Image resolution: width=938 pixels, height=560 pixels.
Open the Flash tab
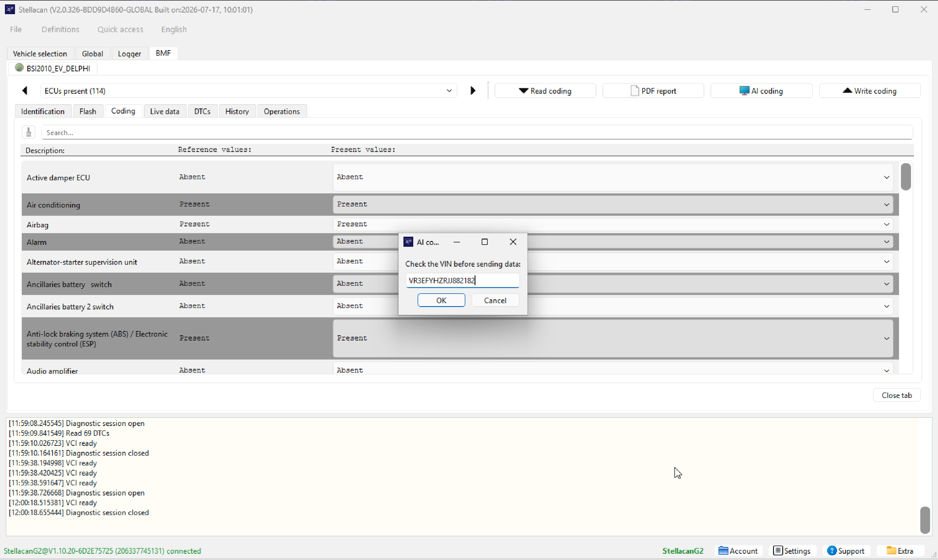(88, 111)
